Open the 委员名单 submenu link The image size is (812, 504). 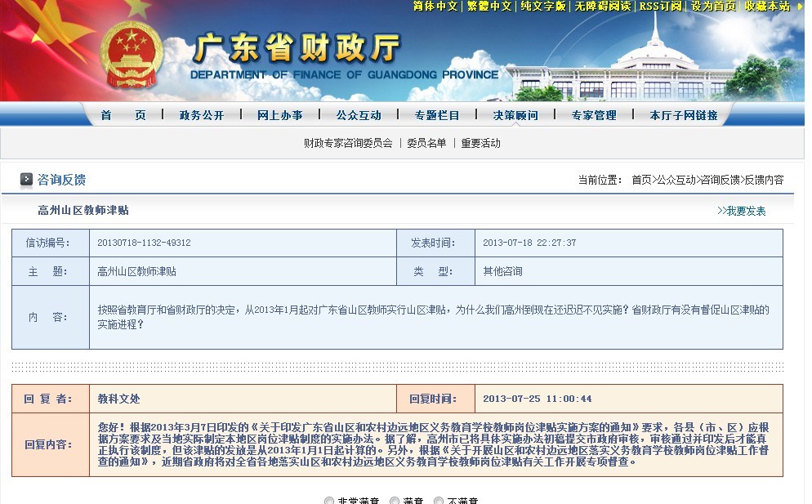tap(426, 143)
